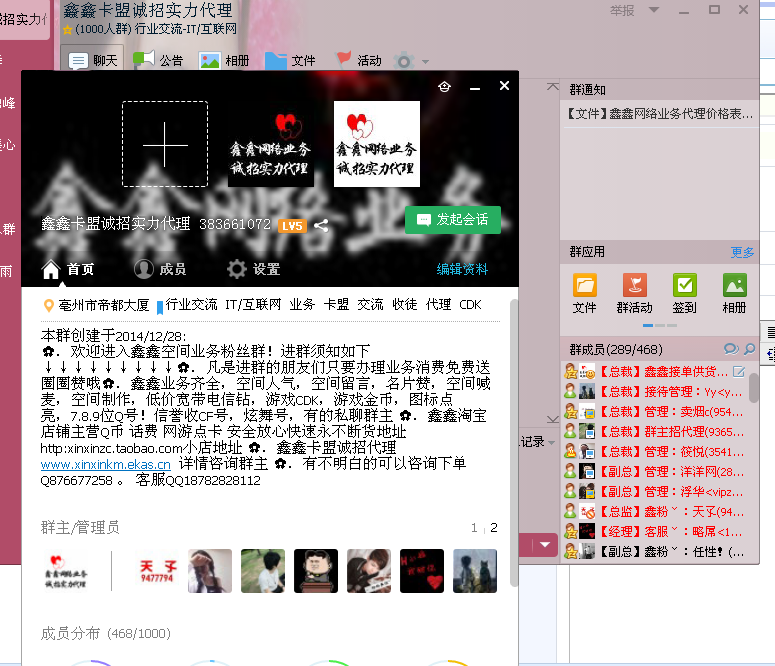Expand the down arrow above 记录

click(x=553, y=419)
